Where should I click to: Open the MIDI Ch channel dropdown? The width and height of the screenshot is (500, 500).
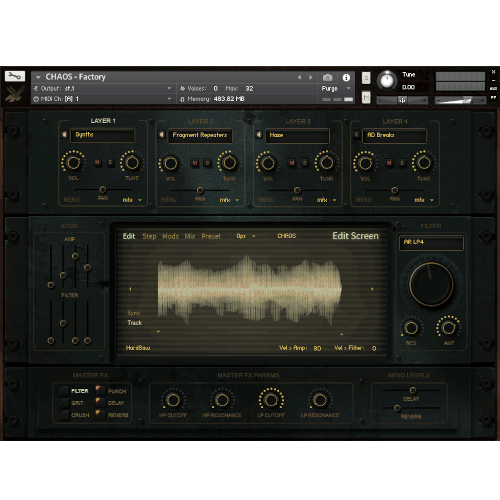(x=169, y=99)
